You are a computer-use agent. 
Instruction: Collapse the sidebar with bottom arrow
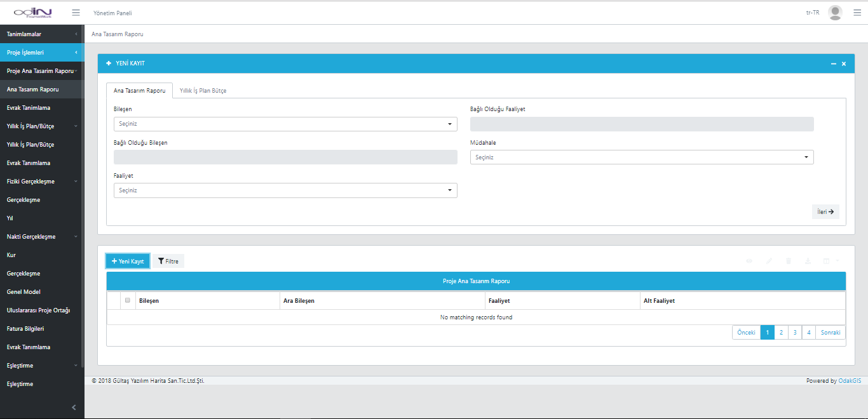(74, 407)
